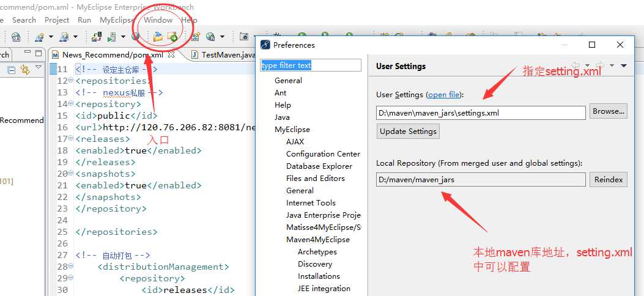644x296 pixels.
Task: Open the Run menu
Action: coord(84,20)
